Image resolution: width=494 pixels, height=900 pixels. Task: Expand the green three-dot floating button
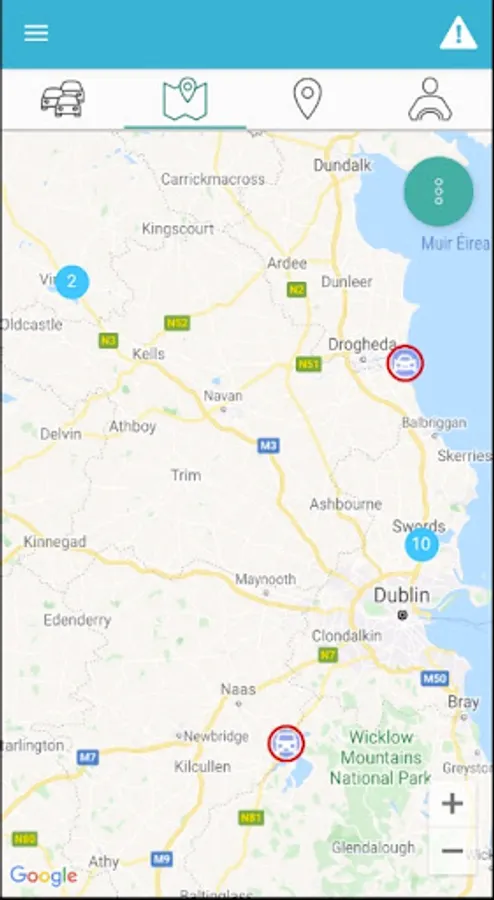(439, 192)
